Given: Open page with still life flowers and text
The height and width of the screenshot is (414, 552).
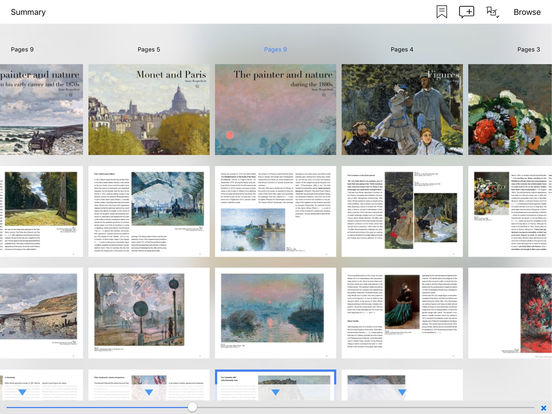Looking at the screenshot, I should tap(510, 211).
